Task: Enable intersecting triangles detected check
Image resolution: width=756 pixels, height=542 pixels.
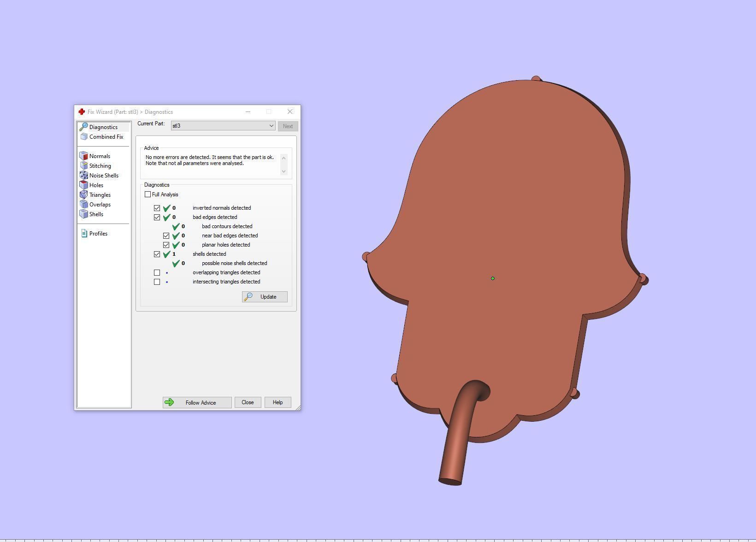Action: [x=157, y=282]
